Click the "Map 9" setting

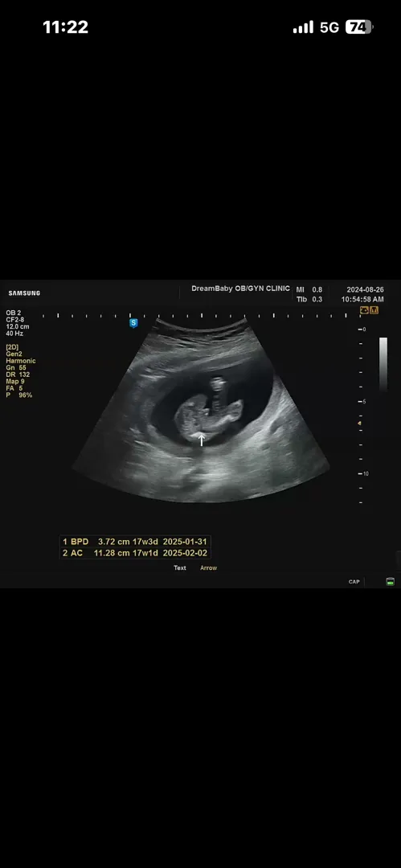[x=15, y=382]
